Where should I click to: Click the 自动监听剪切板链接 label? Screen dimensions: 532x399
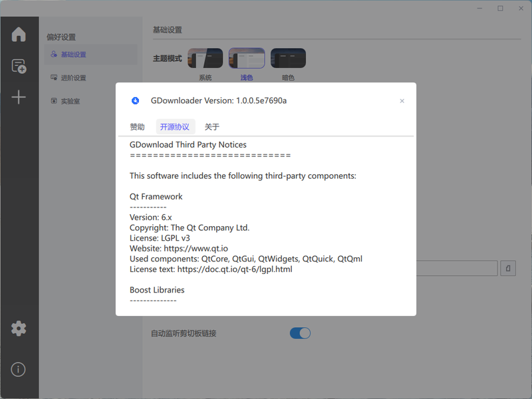point(184,334)
